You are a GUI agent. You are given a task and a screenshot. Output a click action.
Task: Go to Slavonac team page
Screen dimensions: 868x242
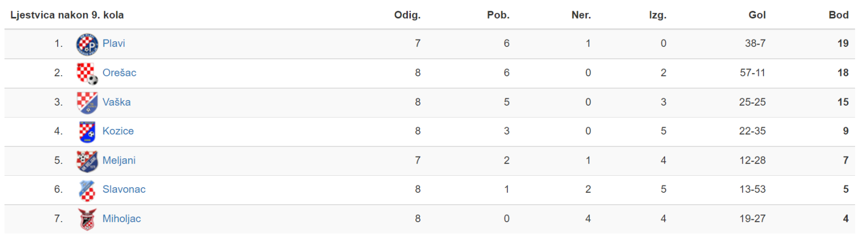point(124,189)
